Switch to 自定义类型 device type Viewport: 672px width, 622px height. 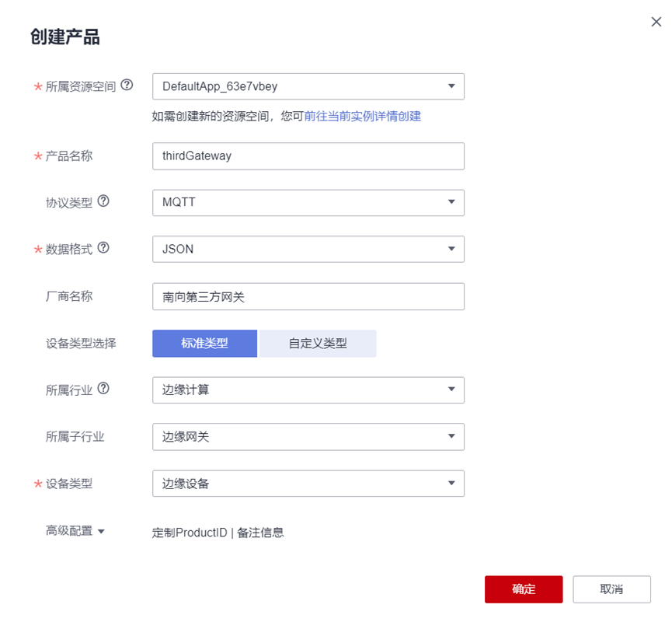click(x=318, y=343)
